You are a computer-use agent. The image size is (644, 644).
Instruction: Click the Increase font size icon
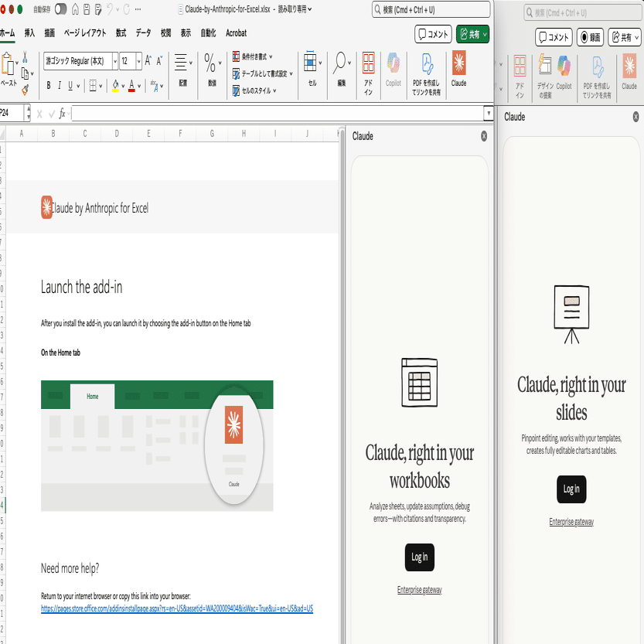coord(148,61)
